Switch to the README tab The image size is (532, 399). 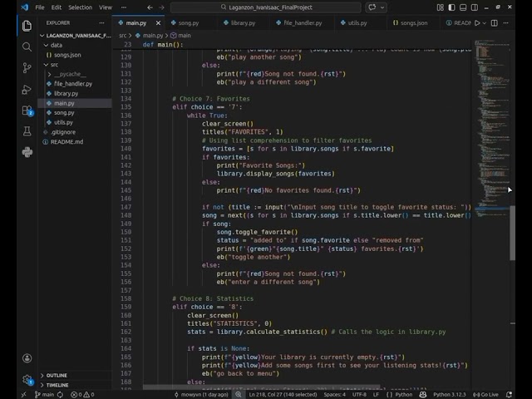pyautogui.click(x=458, y=22)
